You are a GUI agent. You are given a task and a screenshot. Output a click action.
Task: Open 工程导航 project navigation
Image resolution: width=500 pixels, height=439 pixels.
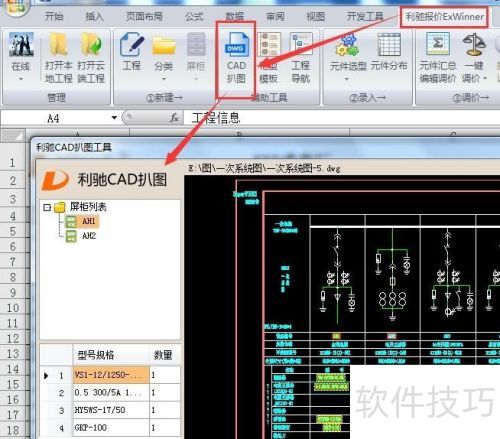coord(301,57)
